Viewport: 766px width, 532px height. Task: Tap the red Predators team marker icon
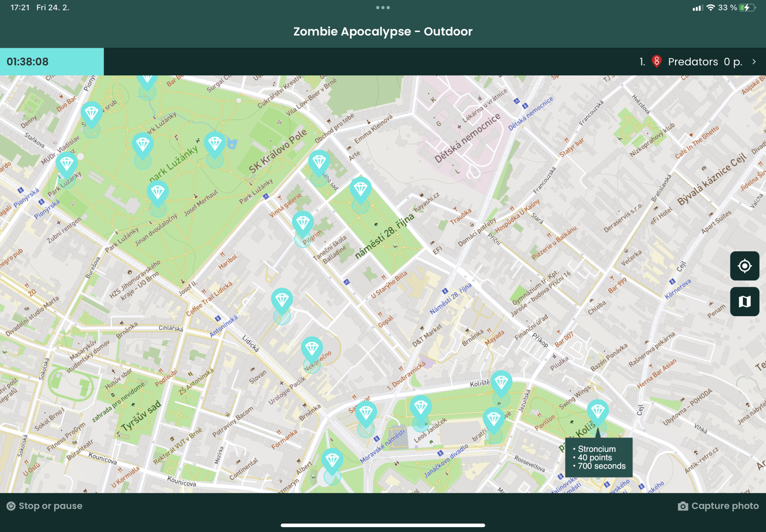click(x=656, y=61)
